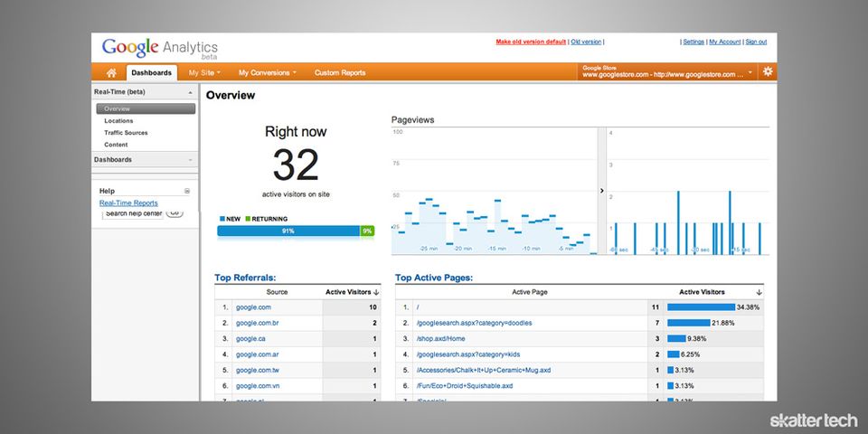Switch to the Dashboards tab
Viewport: 868px width, 434px height.
pyautogui.click(x=152, y=72)
